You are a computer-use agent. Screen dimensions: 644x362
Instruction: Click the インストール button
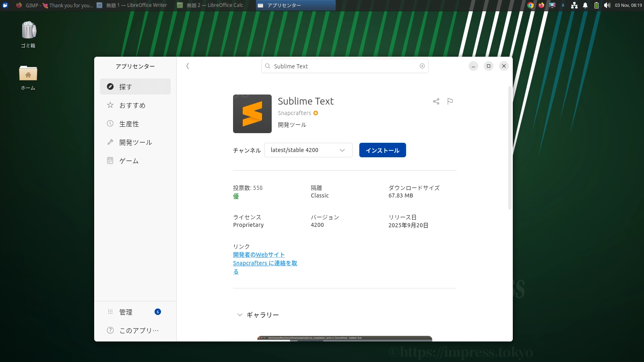coord(382,150)
